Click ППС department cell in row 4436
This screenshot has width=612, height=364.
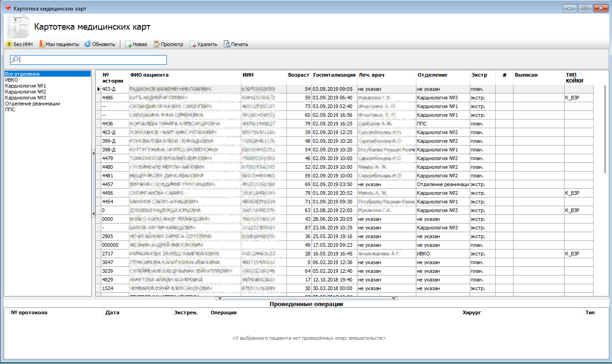pyautogui.click(x=443, y=124)
